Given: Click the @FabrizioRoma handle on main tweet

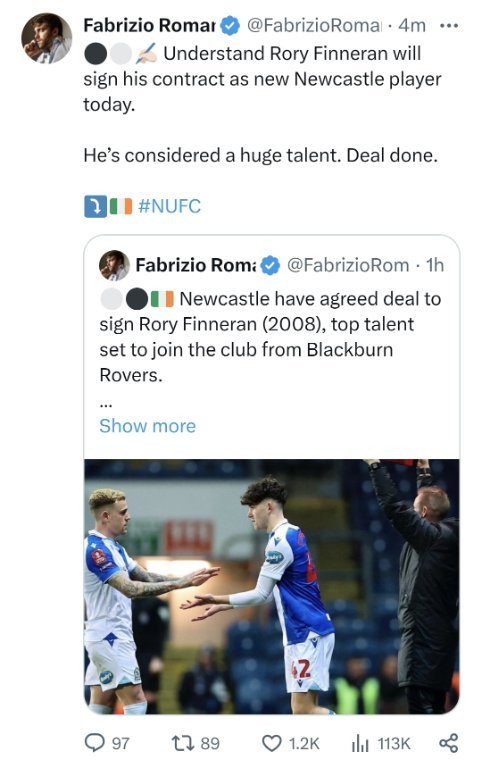Looking at the screenshot, I should pyautogui.click(x=313, y=25).
